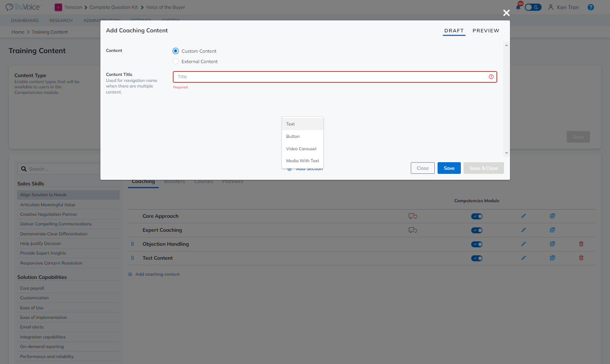Open Ken Tran user menu

(x=564, y=7)
